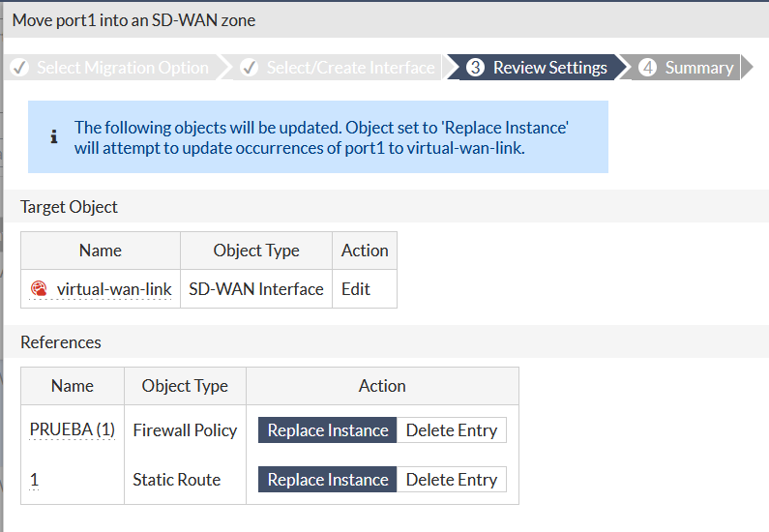
Task: Click the checkmark icon beside Select Migration Option
Action: tap(19, 68)
